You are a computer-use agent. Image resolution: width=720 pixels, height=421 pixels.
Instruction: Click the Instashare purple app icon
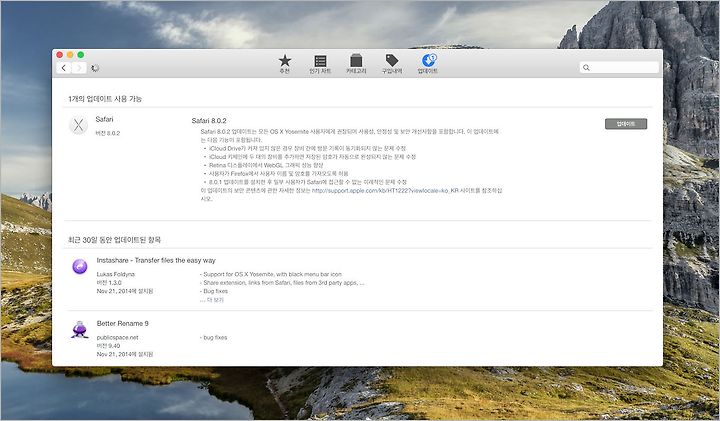(x=80, y=266)
